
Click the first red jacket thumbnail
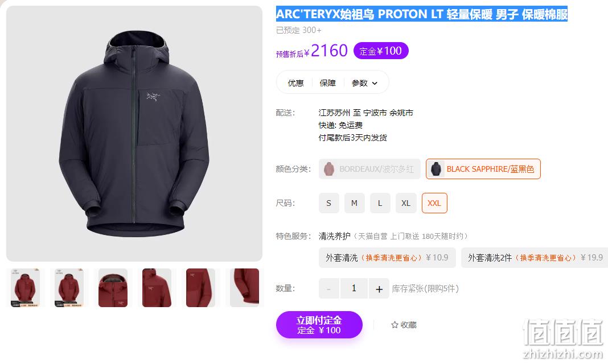coord(25,288)
